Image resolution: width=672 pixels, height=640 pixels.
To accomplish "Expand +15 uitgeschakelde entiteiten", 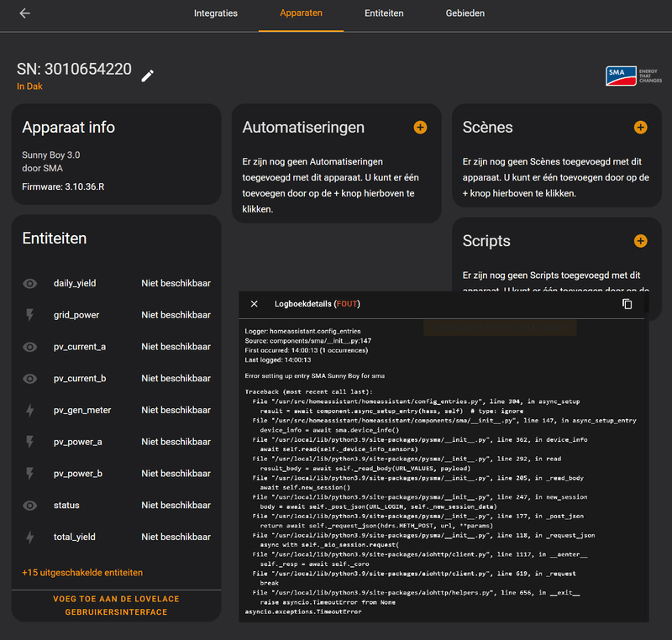I will pos(82,573).
